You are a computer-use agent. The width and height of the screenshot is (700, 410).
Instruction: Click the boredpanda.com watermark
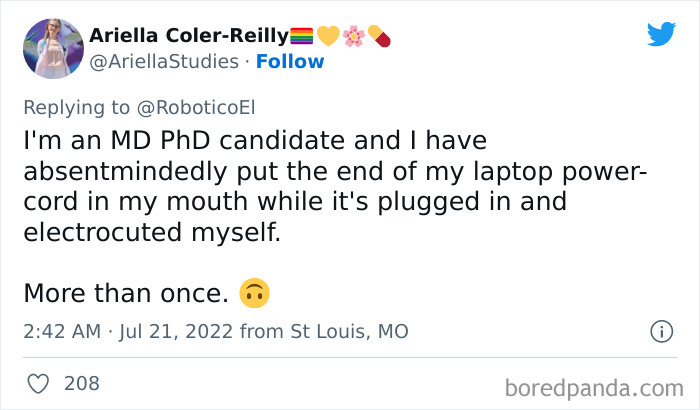(x=594, y=386)
